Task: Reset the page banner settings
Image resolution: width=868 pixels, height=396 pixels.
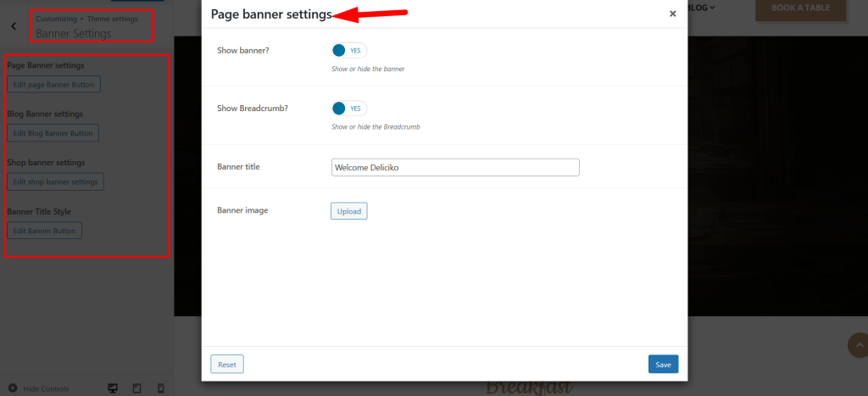Action: (x=227, y=365)
